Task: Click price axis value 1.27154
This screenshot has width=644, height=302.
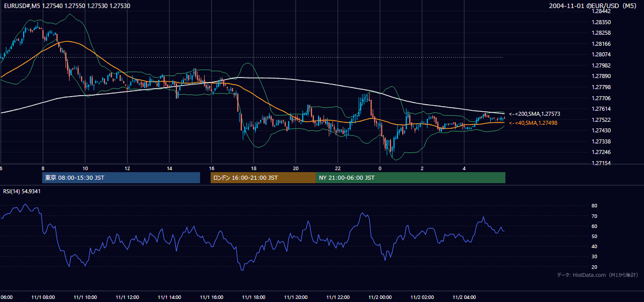Action: 602,163
